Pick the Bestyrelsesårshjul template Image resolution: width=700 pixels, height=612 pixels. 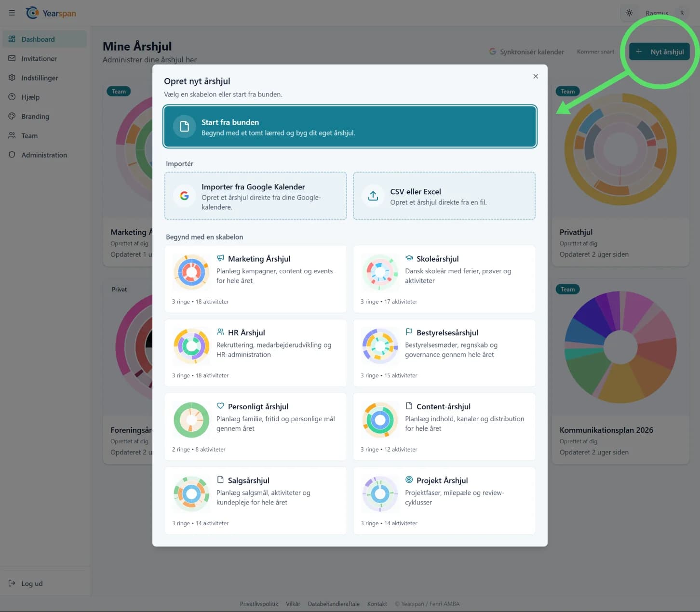tap(444, 353)
